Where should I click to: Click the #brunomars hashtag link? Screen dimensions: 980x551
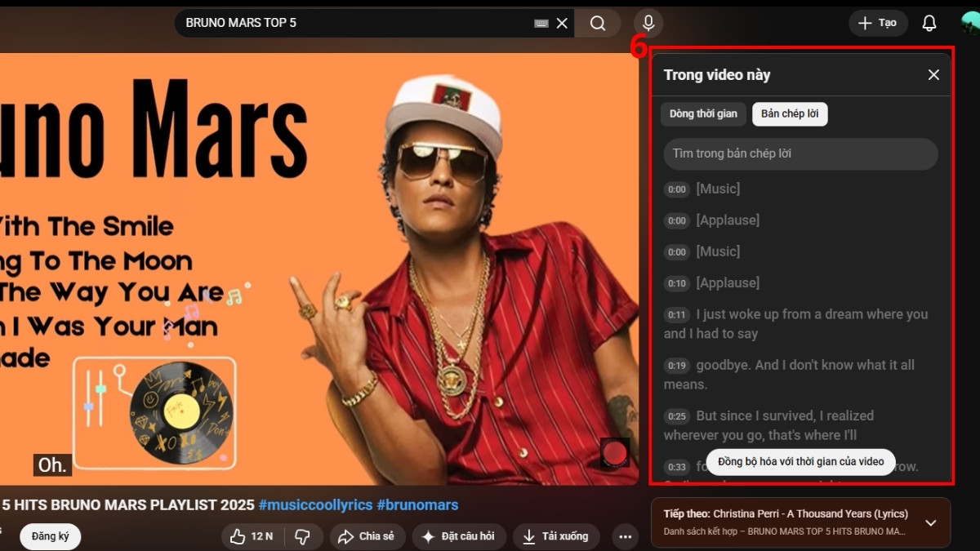(417, 505)
